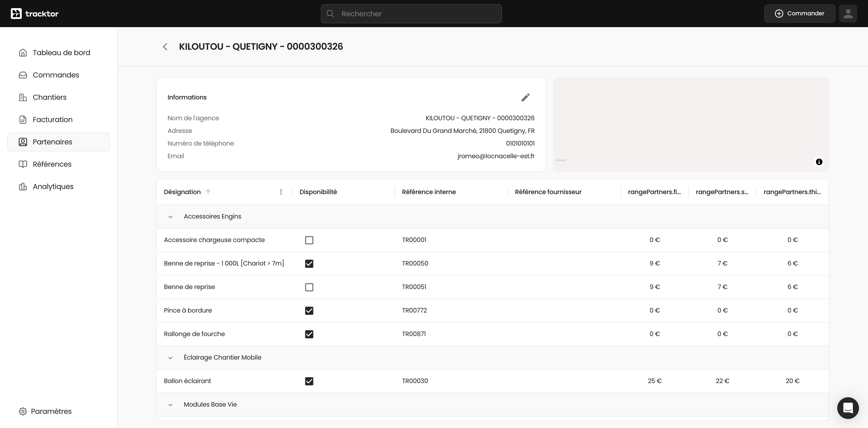Click the tracktor logo icon

point(16,14)
